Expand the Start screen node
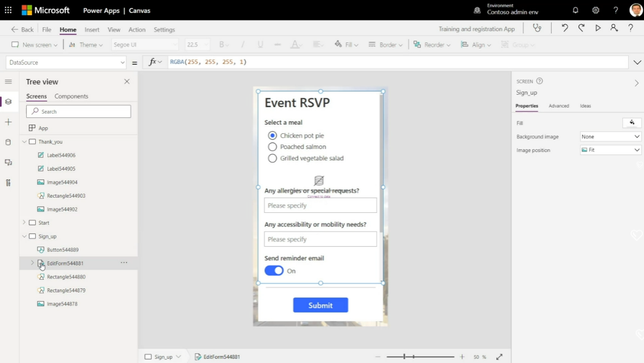Viewport: 644px width, 363px height. pos(24,223)
